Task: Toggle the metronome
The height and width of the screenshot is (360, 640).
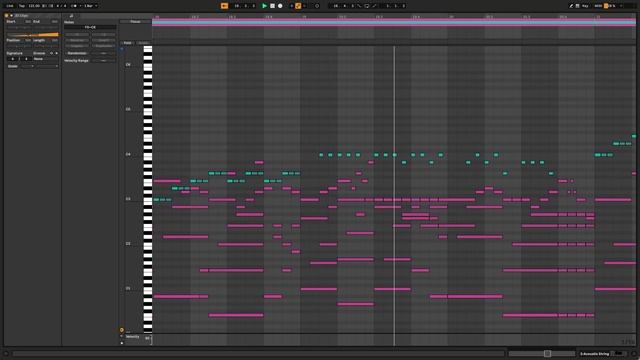Action: 73,6
